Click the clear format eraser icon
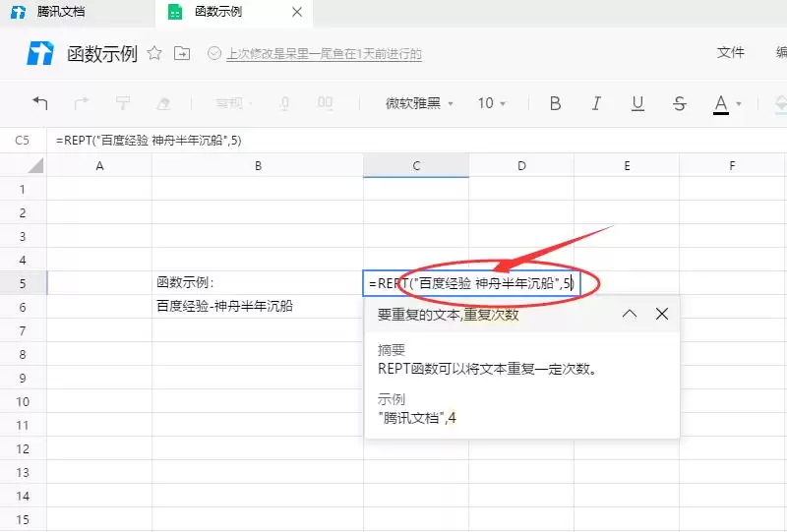The image size is (787, 532). pyautogui.click(x=164, y=103)
